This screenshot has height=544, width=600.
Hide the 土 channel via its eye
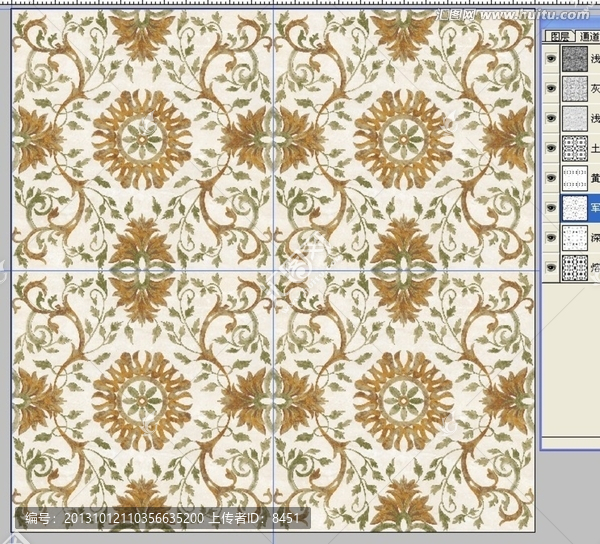pyautogui.click(x=551, y=148)
